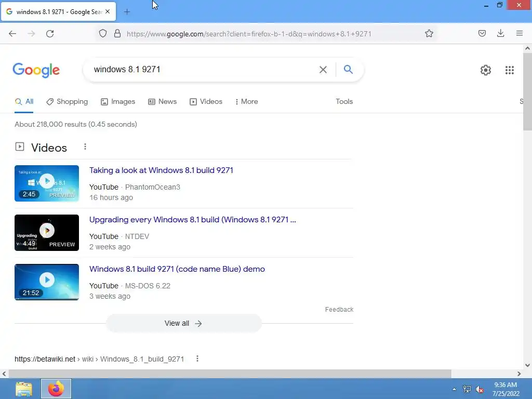Open a new browser tab
The height and width of the screenshot is (399, 532).
pos(127,12)
